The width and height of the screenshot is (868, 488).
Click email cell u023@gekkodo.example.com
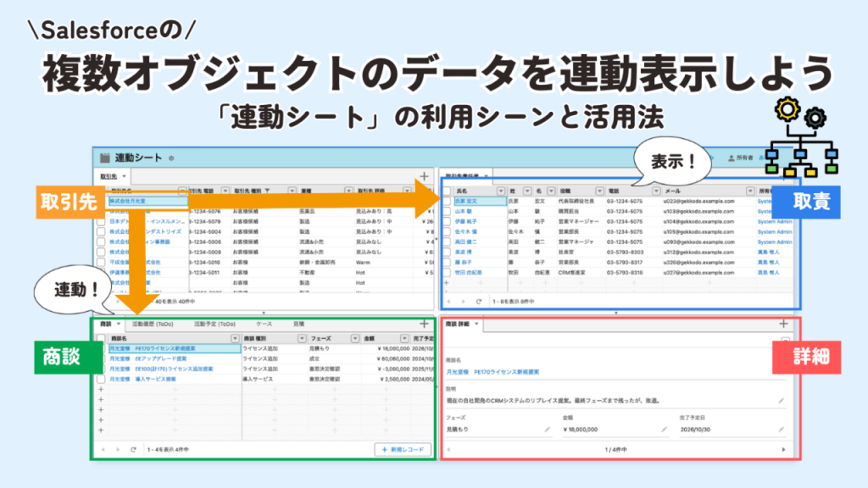click(699, 202)
